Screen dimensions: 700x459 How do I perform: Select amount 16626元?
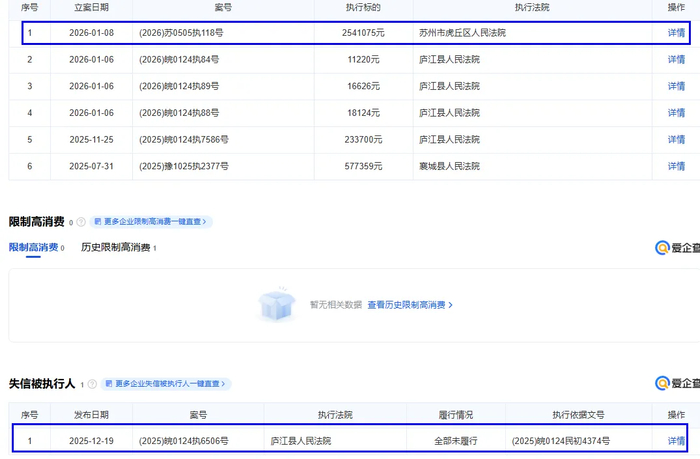click(363, 86)
